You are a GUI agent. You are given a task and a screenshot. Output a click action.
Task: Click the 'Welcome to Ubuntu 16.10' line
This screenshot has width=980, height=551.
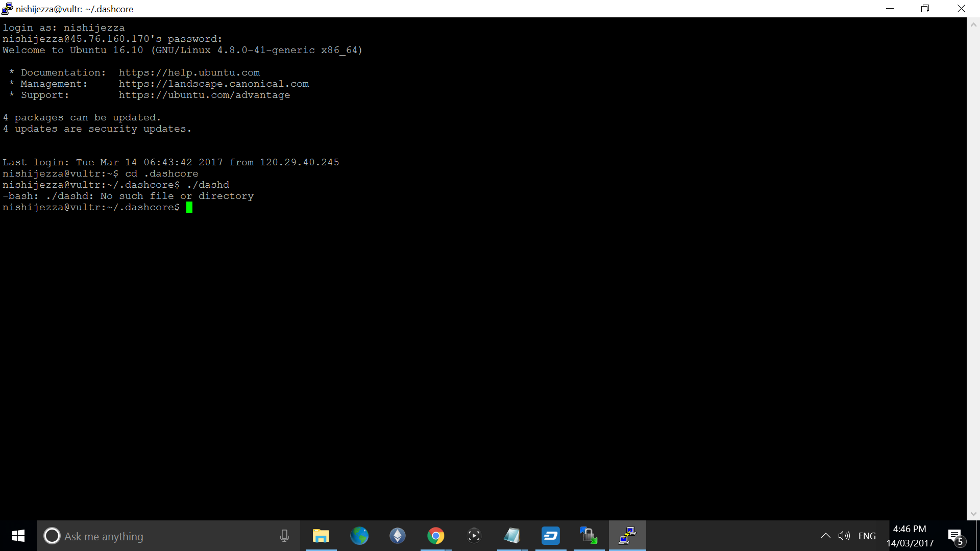pyautogui.click(x=182, y=50)
